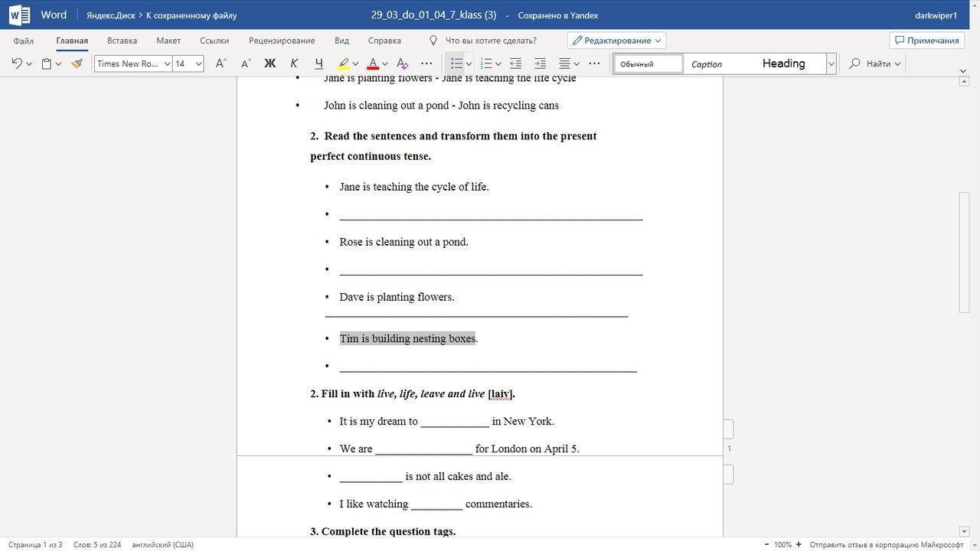Apply the Heading style
The width and height of the screenshot is (980, 551).
click(783, 64)
